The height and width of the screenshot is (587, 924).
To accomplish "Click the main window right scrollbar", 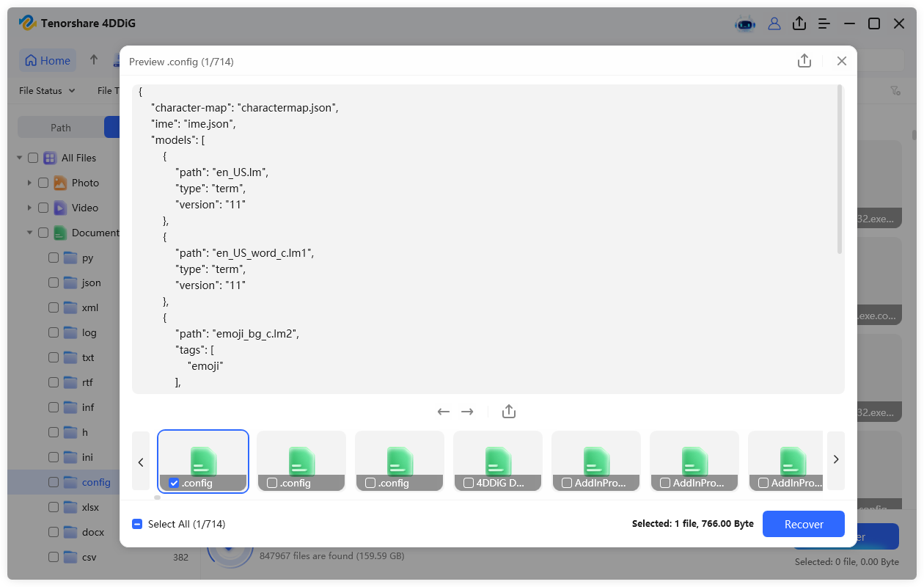I will tap(914, 135).
